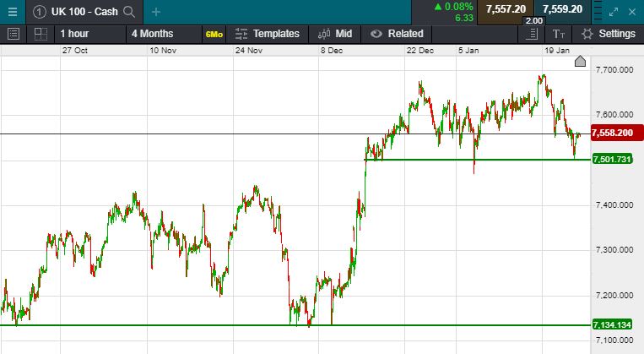Click the 7,559.20 buy price button
Viewport: 644px width, 354px height.
click(562, 9)
